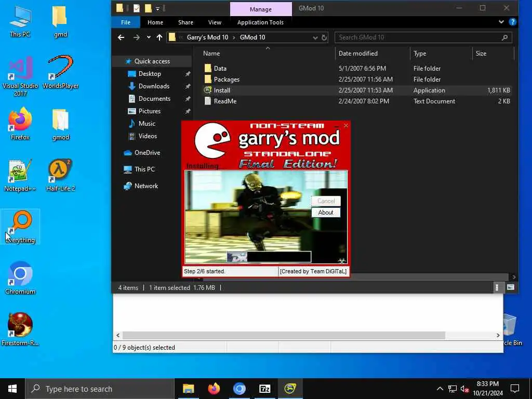Show hidden tray icons chevron

(x=440, y=389)
